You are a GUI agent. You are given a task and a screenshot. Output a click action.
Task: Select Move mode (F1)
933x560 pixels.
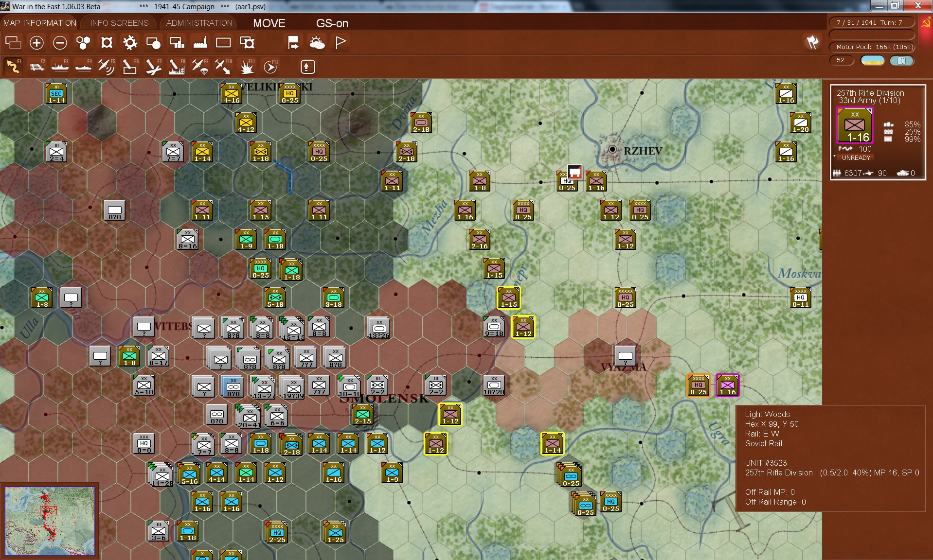click(x=13, y=67)
